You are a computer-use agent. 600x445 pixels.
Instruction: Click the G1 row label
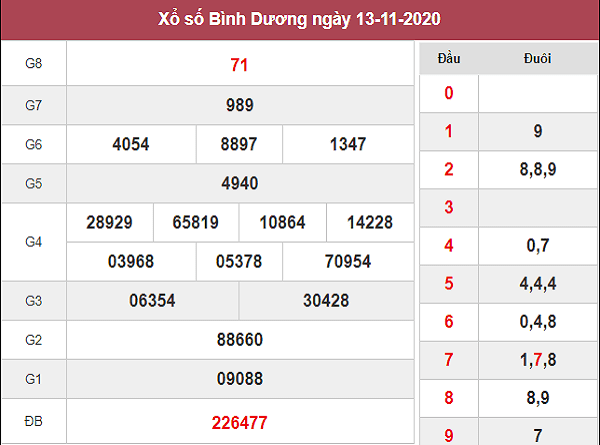34,379
